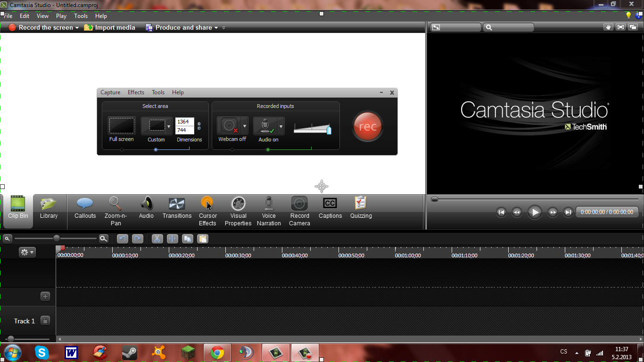644x362 pixels.
Task: Click the width dimension field showing 1364
Action: coord(184,122)
